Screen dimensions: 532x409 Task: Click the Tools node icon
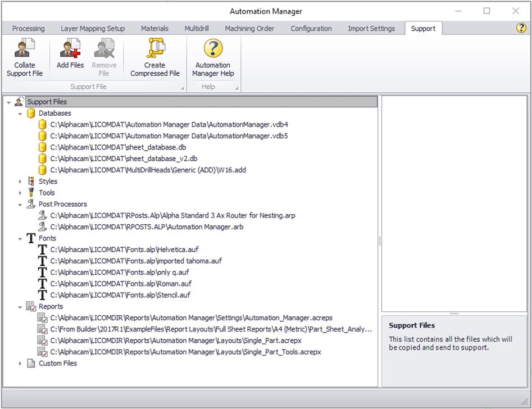click(31, 193)
